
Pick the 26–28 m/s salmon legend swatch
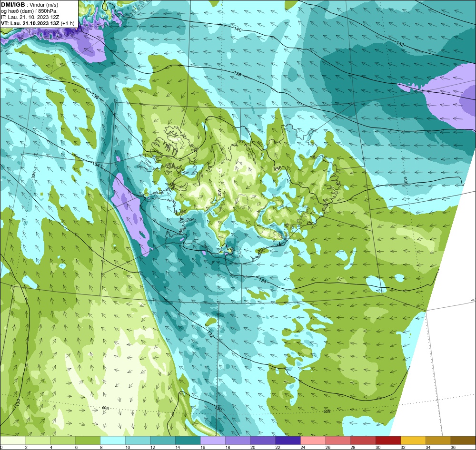(338, 440)
